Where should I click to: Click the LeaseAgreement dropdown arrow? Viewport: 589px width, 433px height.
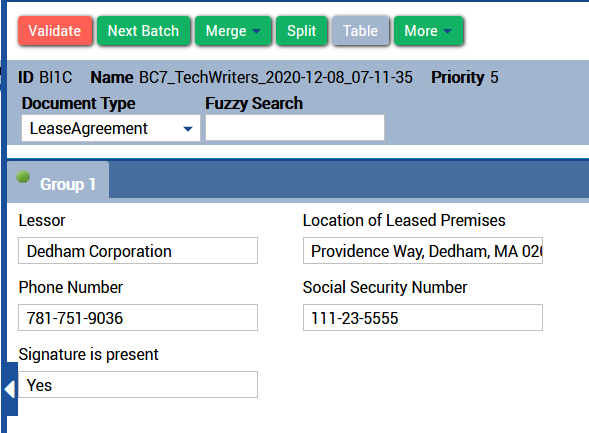pos(188,129)
